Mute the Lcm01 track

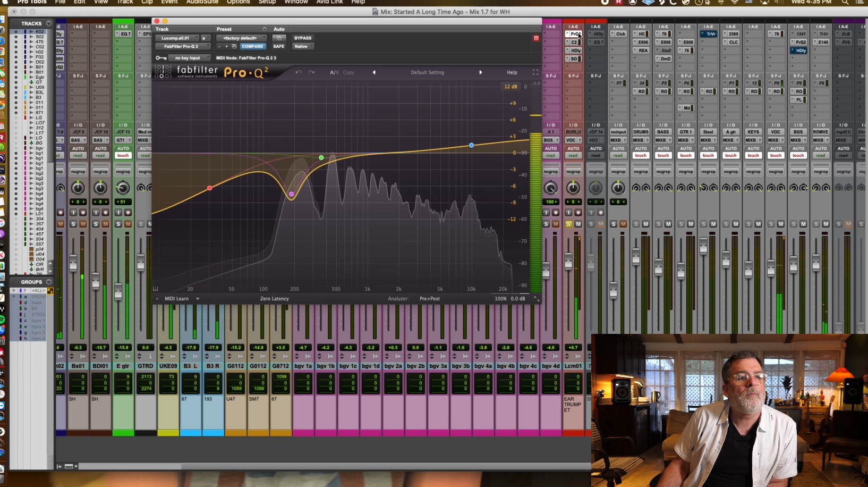578,224
